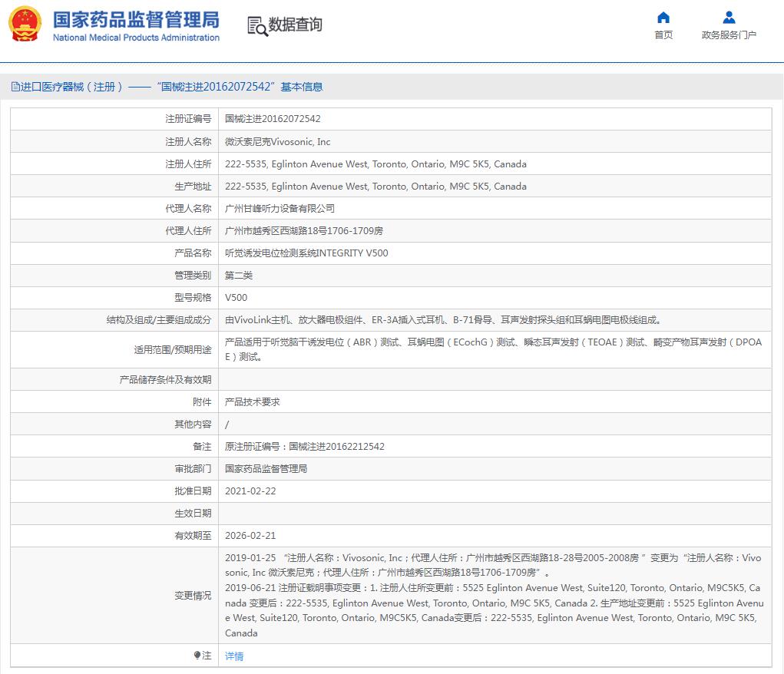This screenshot has height=674, width=784.
Task: Click the 注册证编号 row label
Action: 188,119
